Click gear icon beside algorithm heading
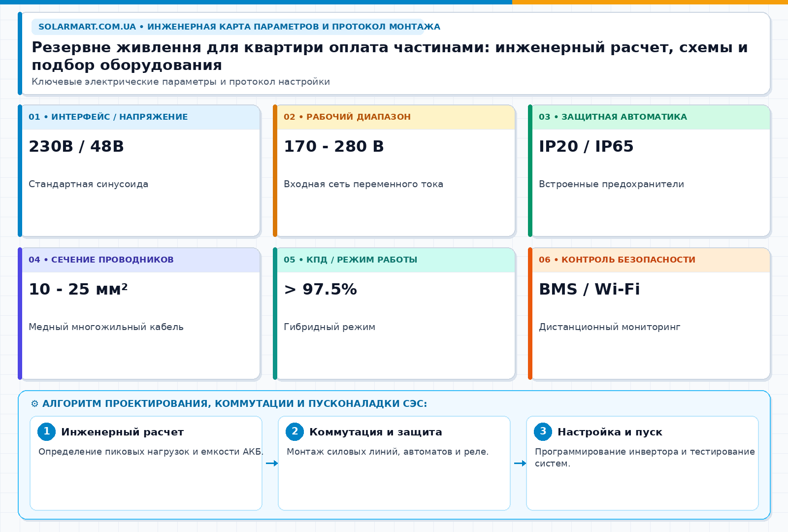788x532 pixels. click(34, 404)
